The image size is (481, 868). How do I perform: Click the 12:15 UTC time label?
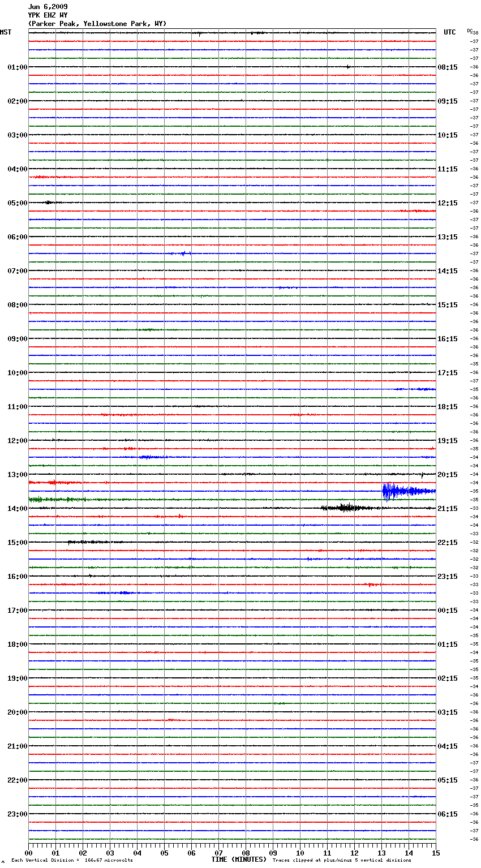(448, 203)
